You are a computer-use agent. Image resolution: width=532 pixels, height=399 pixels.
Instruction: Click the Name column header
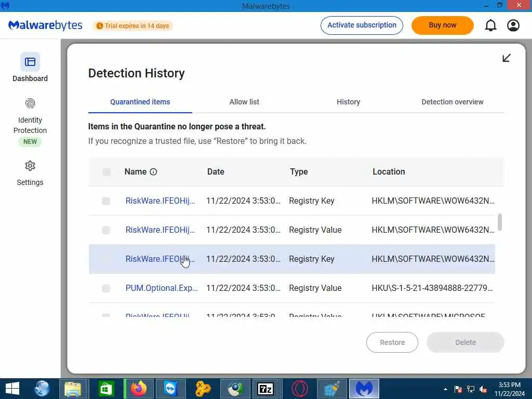coord(136,171)
